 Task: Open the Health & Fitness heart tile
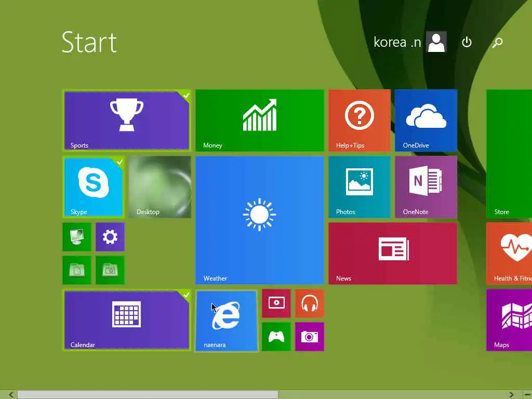[509, 254]
